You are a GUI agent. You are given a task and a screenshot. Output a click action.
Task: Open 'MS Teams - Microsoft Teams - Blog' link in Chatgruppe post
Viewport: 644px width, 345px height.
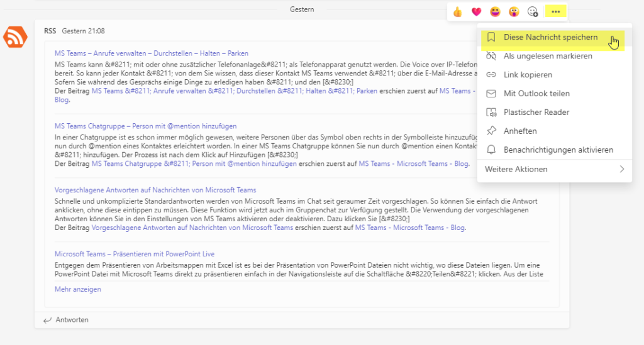coord(413,163)
